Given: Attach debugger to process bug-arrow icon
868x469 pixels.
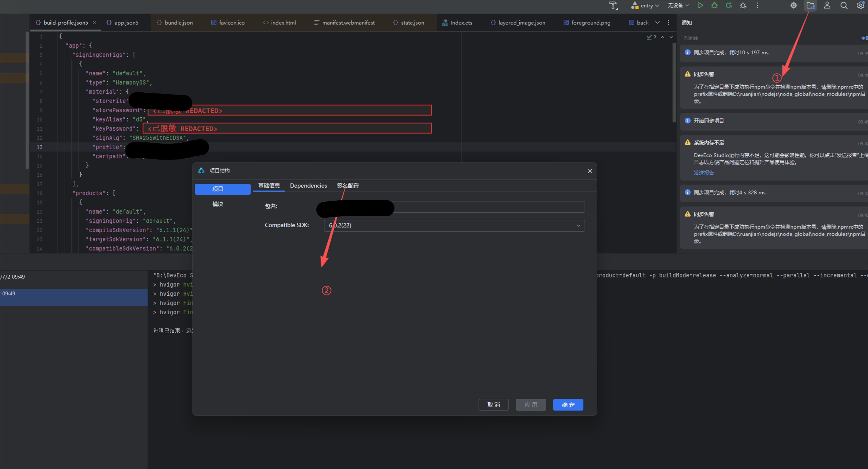Looking at the screenshot, I should (x=743, y=5).
